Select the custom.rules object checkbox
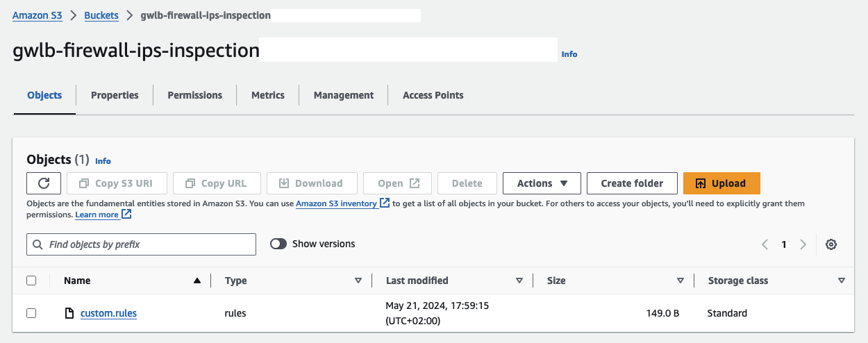Viewport: 868px width, 343px height. (31, 313)
